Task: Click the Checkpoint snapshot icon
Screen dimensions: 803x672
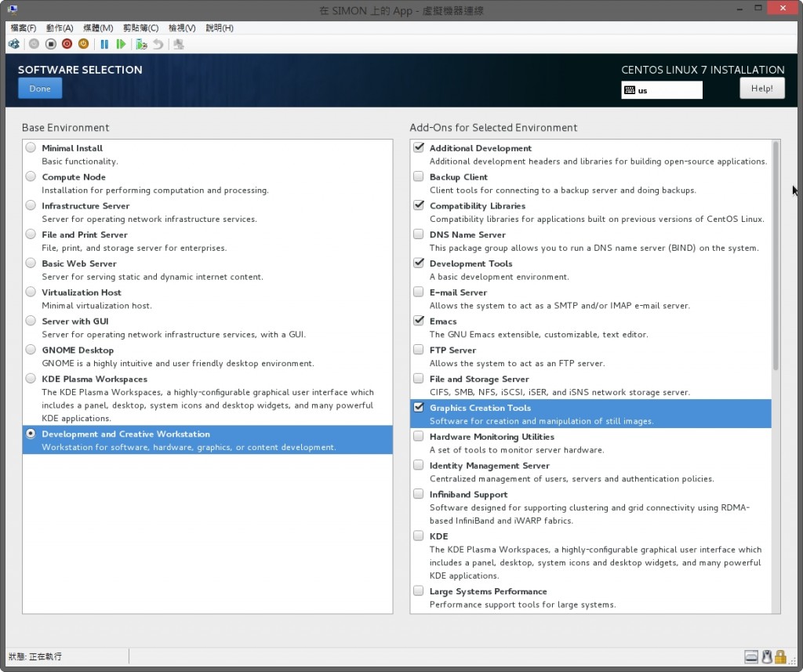Action: tap(141, 44)
